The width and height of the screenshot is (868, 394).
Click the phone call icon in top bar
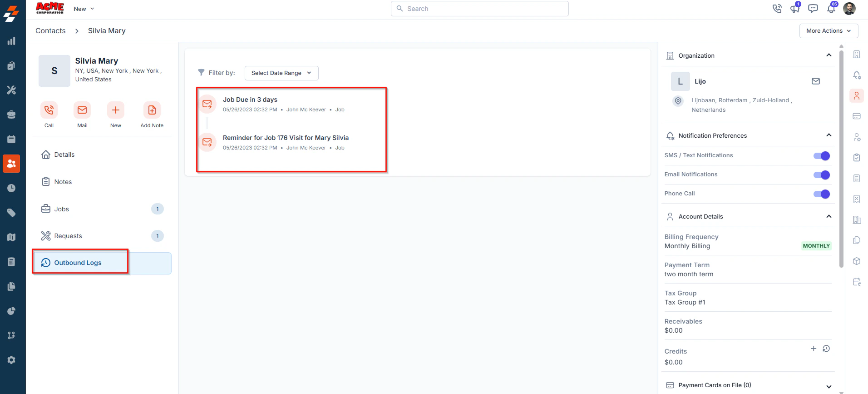777,9
